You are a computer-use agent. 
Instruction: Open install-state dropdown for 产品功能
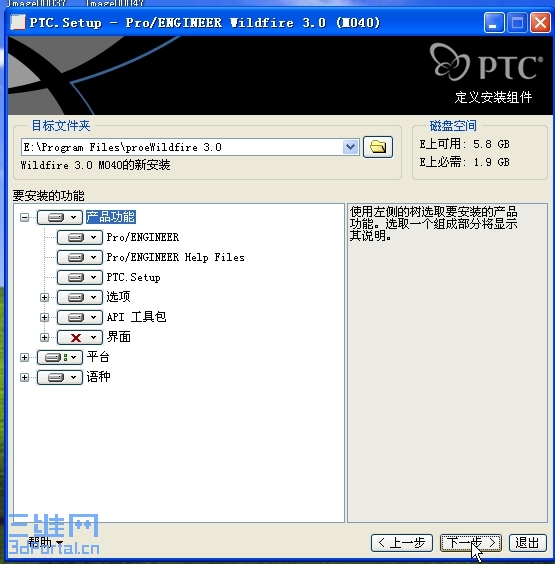(60, 217)
